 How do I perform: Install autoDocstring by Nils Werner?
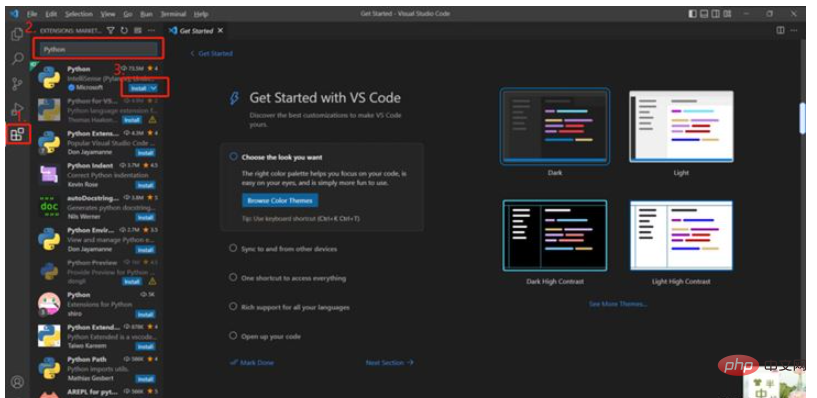[145, 217]
